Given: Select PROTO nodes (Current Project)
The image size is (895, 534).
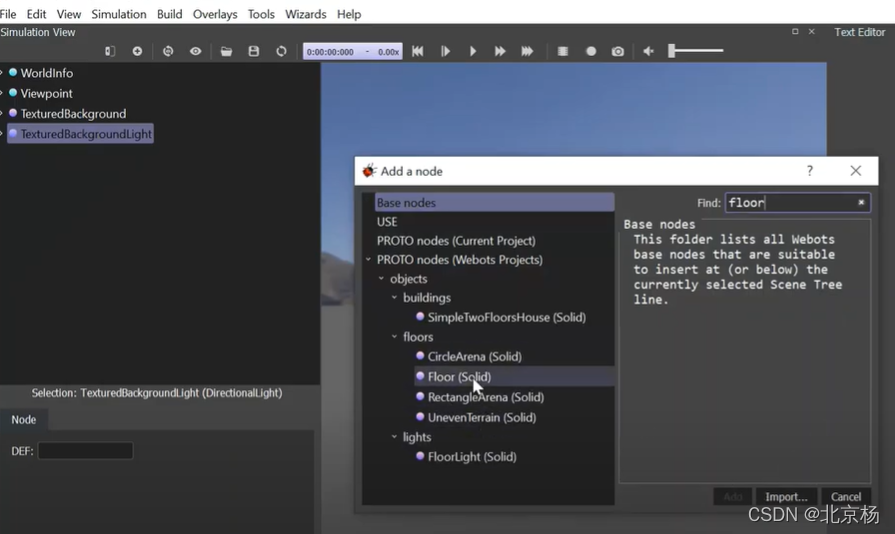Looking at the screenshot, I should tap(456, 241).
